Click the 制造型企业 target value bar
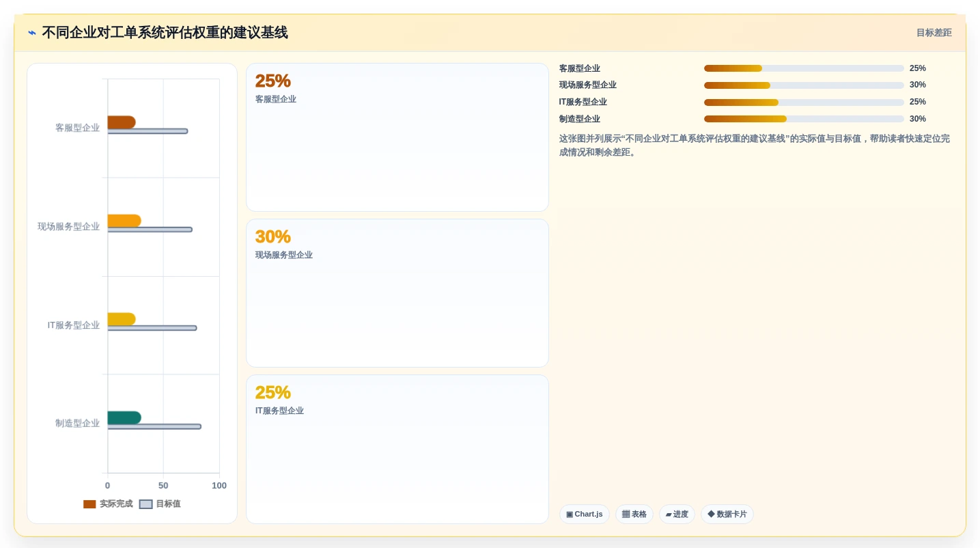980x548 pixels. pos(154,426)
